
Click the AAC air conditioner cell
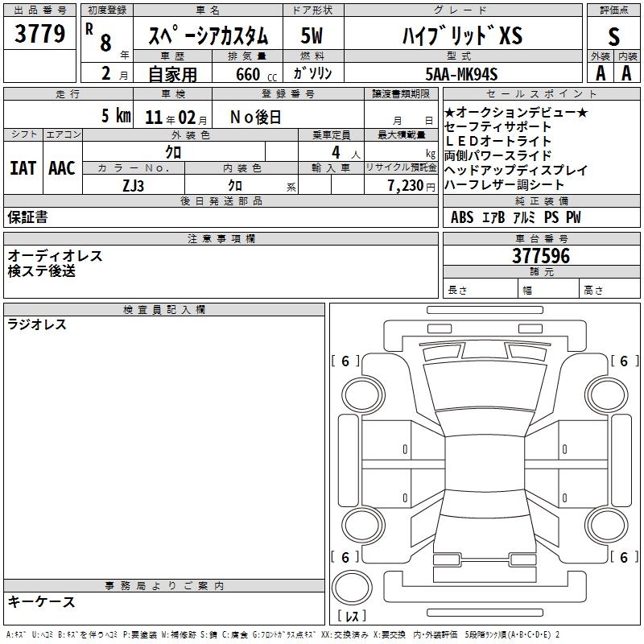61,168
